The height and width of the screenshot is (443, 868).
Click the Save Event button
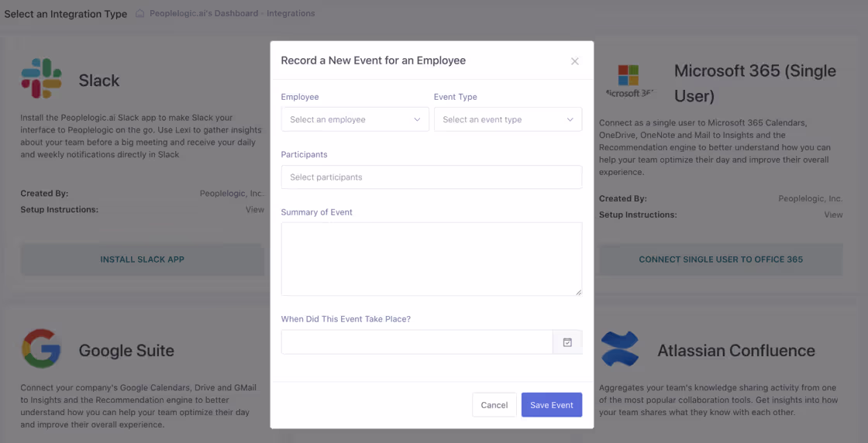click(x=551, y=405)
